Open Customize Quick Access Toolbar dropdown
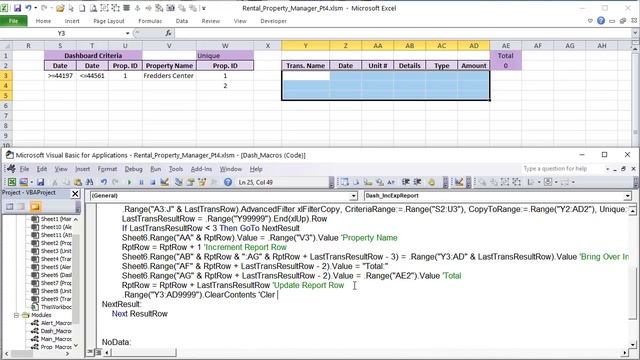Viewport: 640px width, 360px height. 204,8
